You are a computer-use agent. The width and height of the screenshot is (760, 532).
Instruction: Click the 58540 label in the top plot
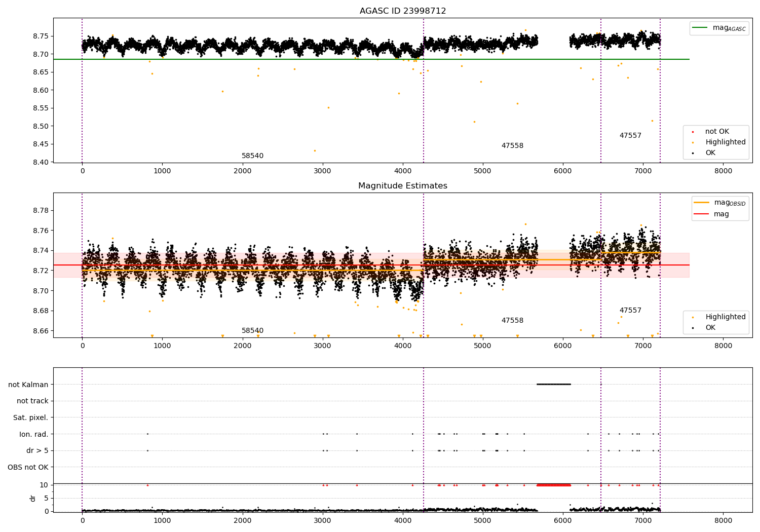[252, 156]
